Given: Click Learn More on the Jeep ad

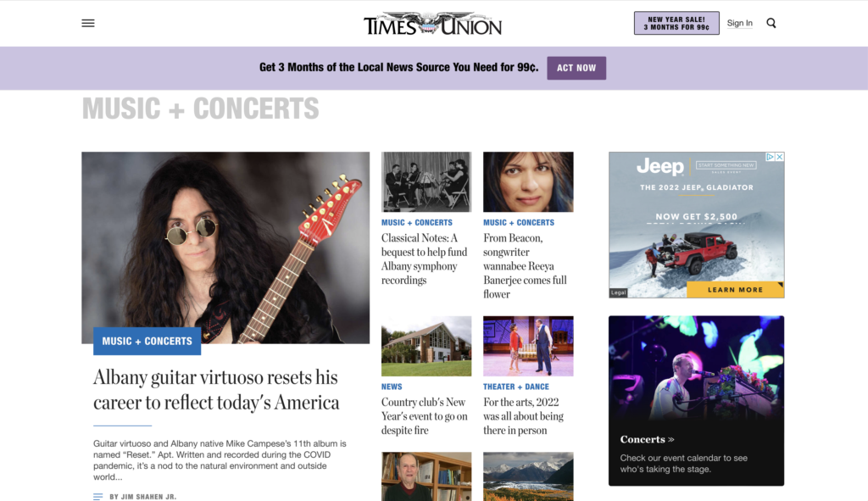Looking at the screenshot, I should pos(735,290).
